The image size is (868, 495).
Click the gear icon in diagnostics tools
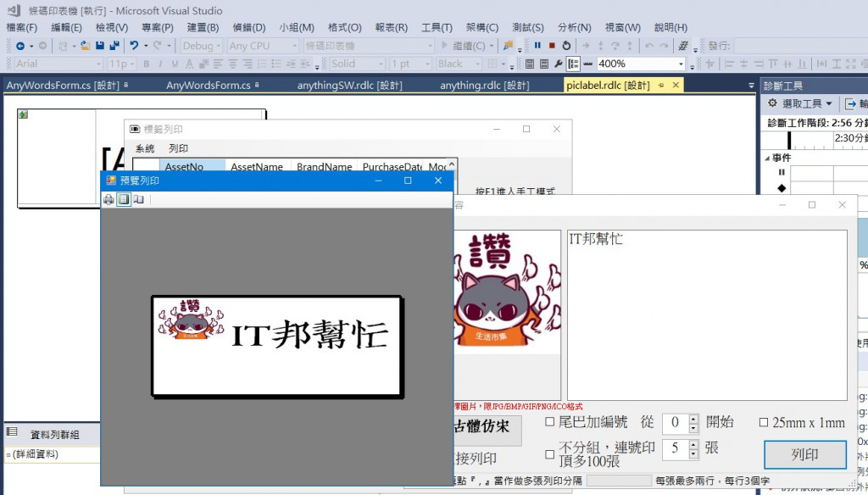point(773,103)
